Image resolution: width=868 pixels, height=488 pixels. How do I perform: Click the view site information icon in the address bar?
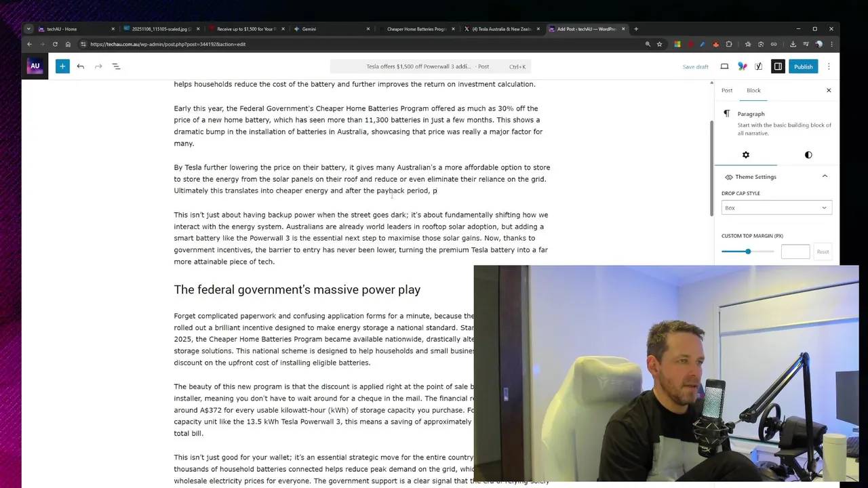click(x=83, y=44)
